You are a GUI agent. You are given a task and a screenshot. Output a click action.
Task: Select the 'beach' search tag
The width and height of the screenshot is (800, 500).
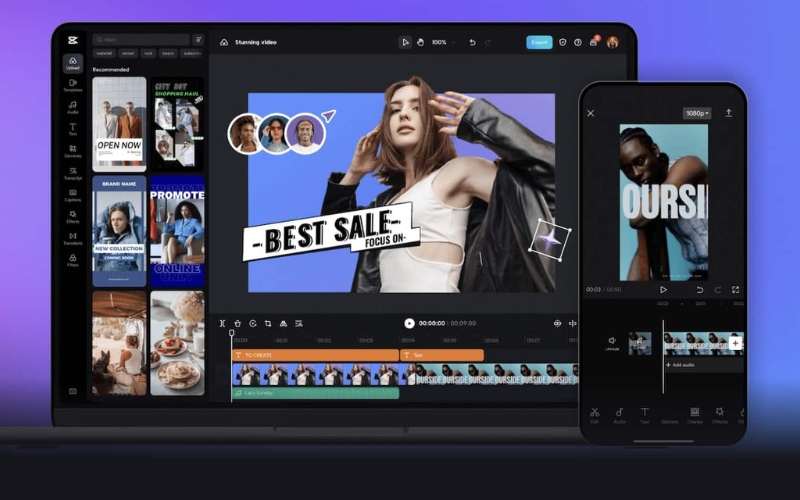[168, 53]
